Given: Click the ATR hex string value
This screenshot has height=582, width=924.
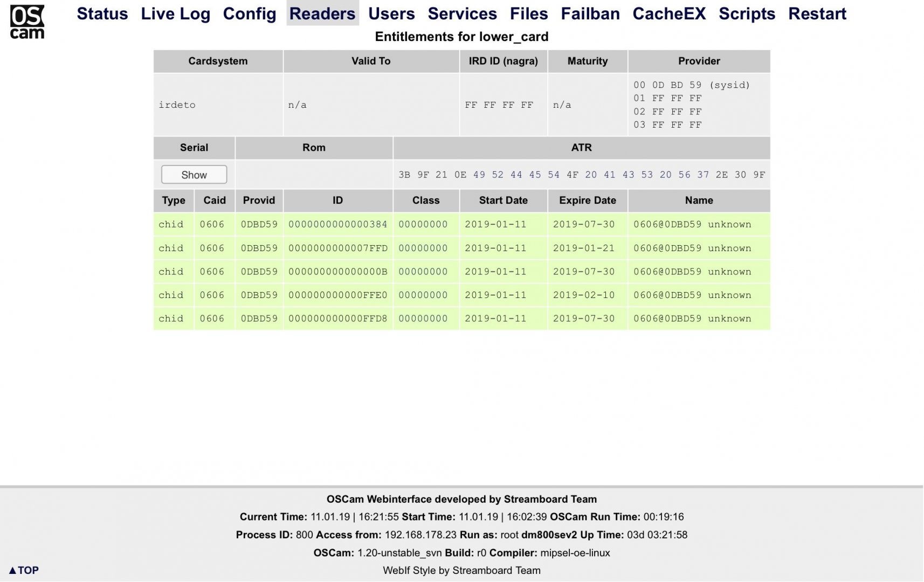Looking at the screenshot, I should pos(581,175).
